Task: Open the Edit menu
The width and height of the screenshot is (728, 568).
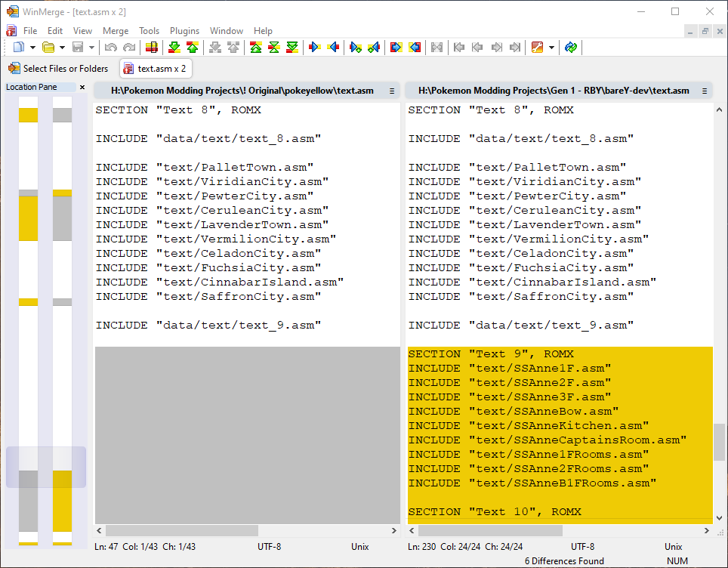Action: pyautogui.click(x=55, y=31)
